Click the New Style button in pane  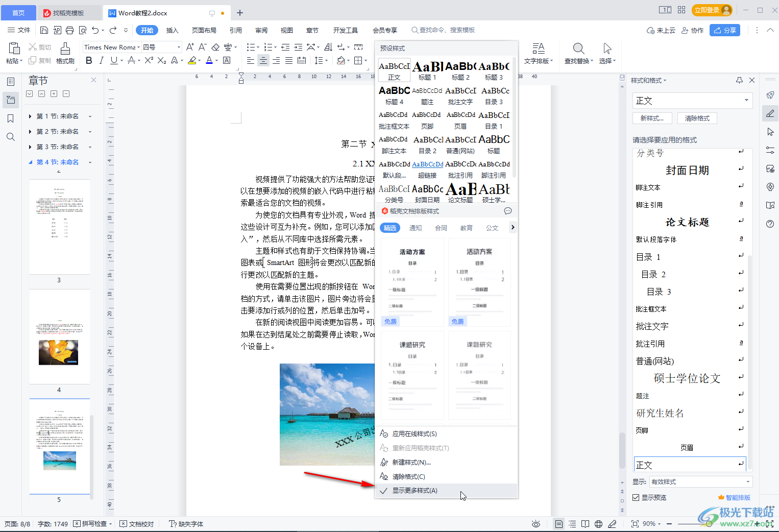coord(652,118)
